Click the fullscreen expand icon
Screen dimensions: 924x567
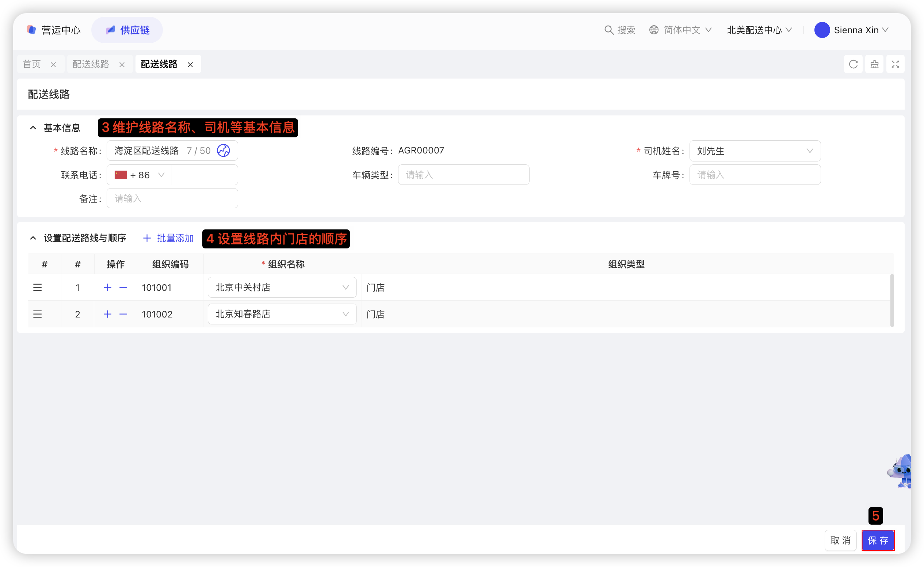pyautogui.click(x=895, y=64)
